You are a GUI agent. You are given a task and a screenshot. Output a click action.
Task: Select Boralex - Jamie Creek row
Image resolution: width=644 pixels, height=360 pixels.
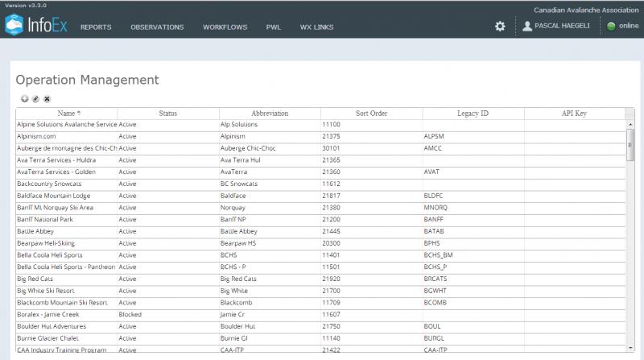tap(320, 315)
